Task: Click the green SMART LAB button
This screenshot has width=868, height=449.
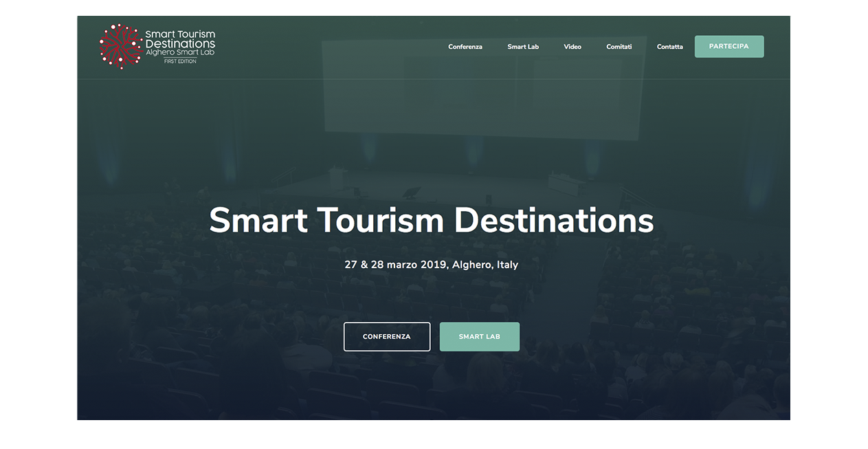Action: 480,337
